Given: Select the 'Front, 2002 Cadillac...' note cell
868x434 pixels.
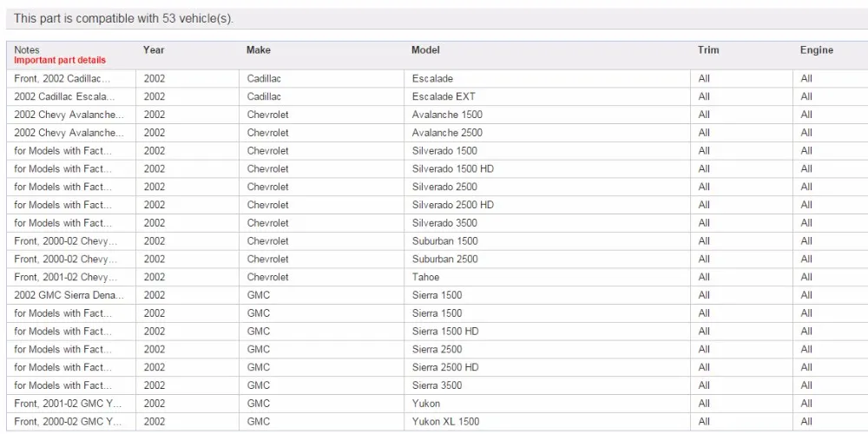Looking at the screenshot, I should tap(71, 79).
